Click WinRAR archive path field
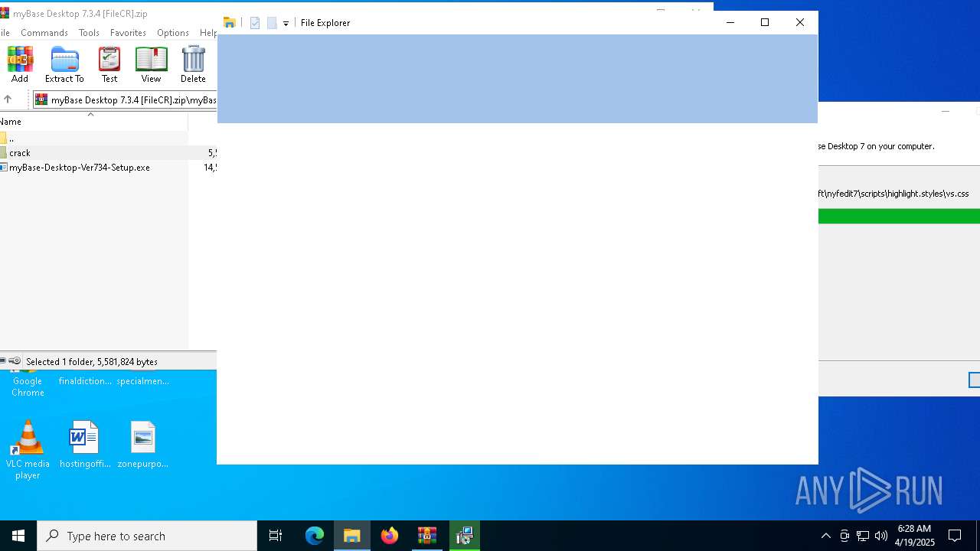980x551 pixels. click(x=125, y=99)
